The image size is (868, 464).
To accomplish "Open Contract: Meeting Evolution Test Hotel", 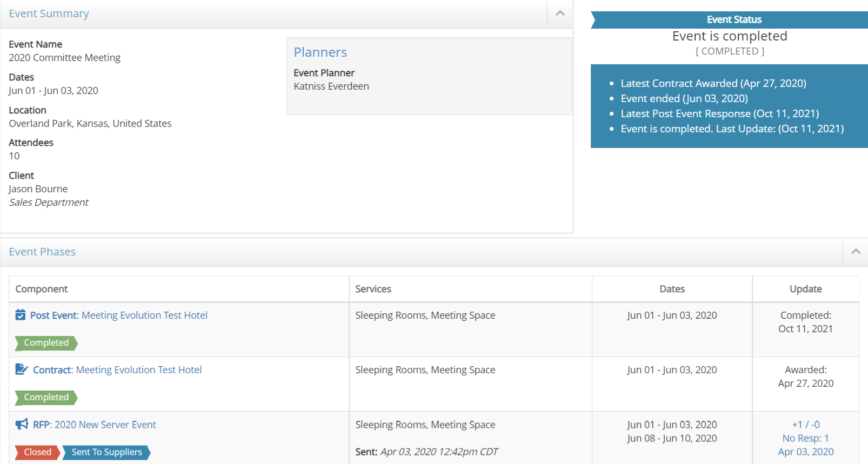I will pos(117,370).
